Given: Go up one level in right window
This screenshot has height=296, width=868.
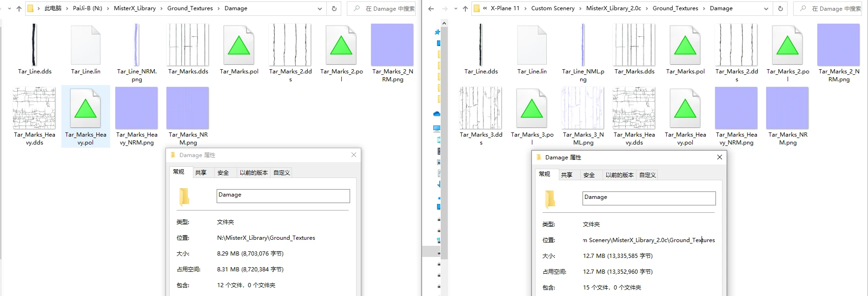Looking at the screenshot, I should pos(465,8).
